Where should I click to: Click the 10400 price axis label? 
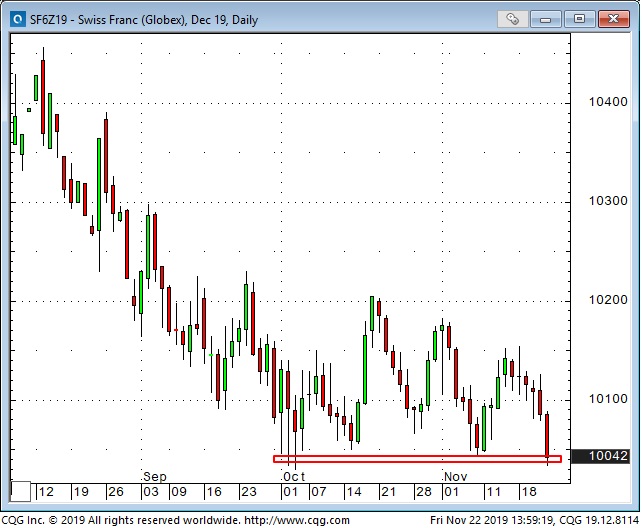(x=608, y=102)
